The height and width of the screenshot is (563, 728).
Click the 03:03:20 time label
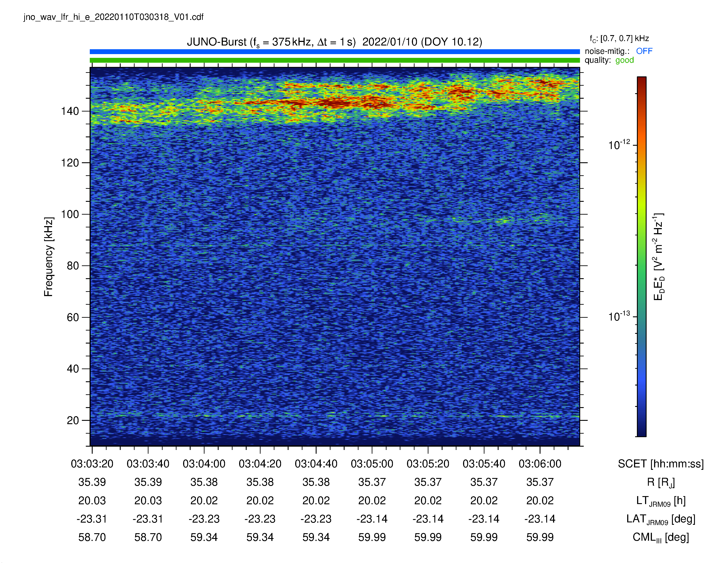click(92, 464)
